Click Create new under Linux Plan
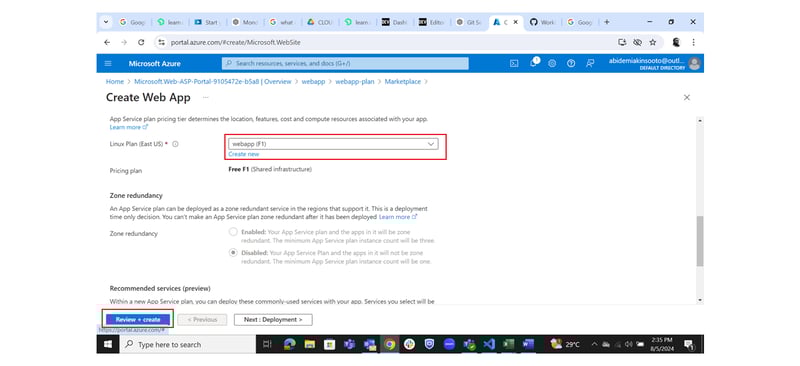 tap(243, 154)
